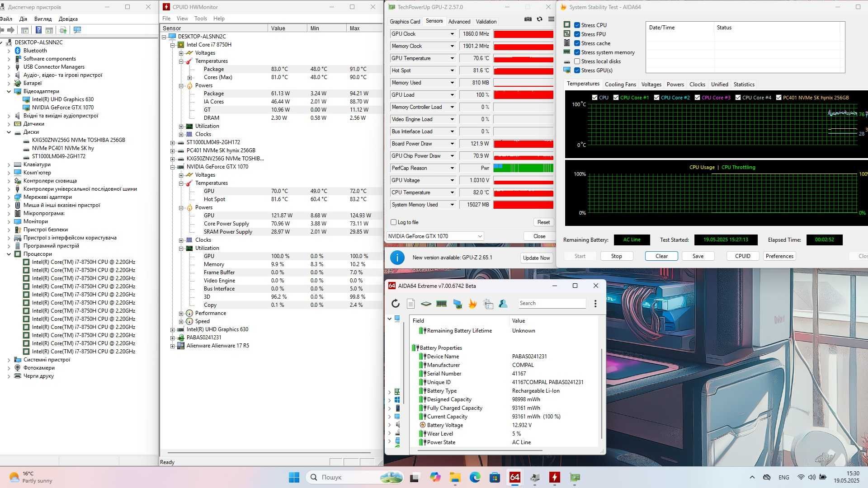Click the Device Manager help question-mark icon

38,30
